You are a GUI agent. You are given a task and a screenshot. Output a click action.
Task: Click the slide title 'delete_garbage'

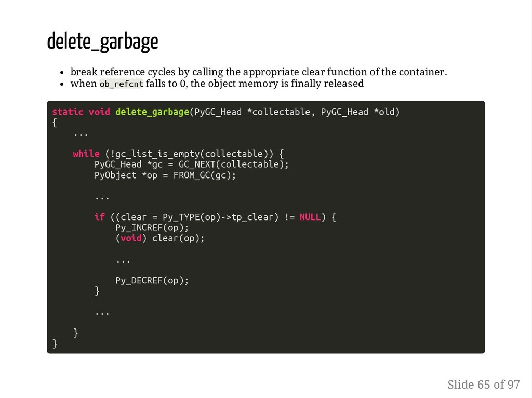[102, 42]
